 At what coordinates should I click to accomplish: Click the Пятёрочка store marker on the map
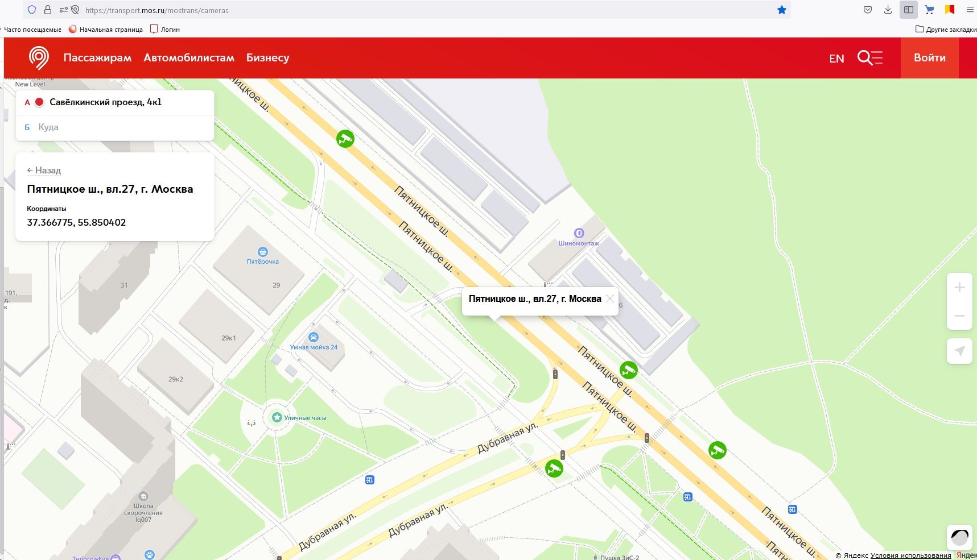[x=262, y=252]
